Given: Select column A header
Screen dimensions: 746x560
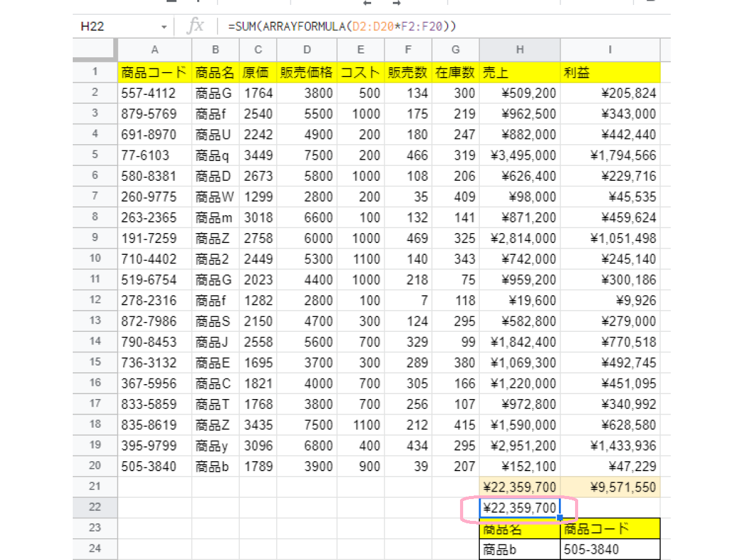Looking at the screenshot, I should [155, 50].
